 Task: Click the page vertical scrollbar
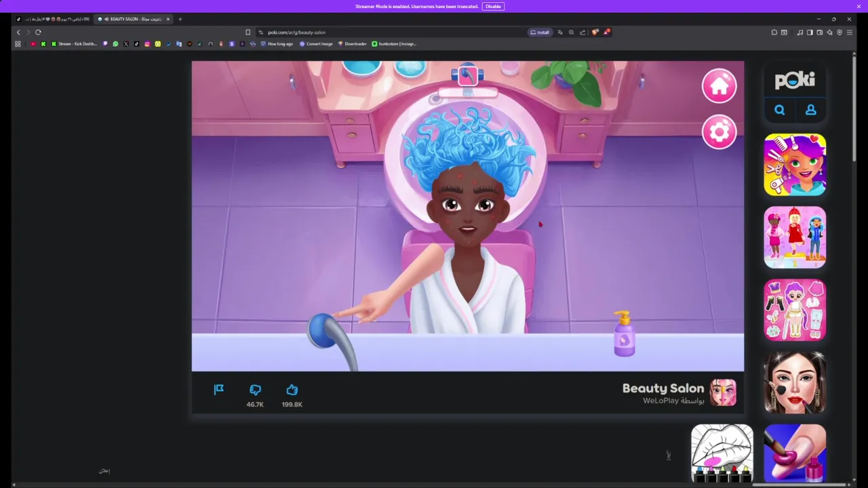855,108
